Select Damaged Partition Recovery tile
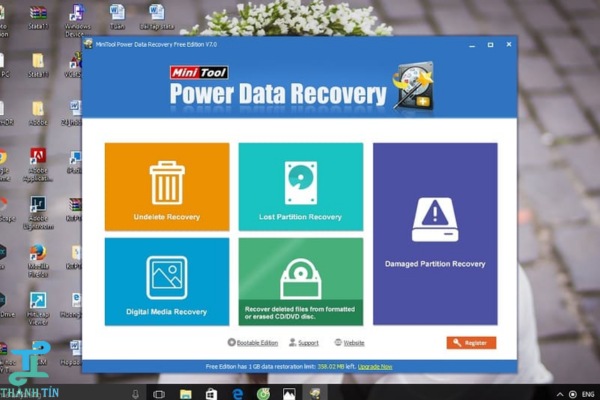600x400 pixels. (x=435, y=233)
